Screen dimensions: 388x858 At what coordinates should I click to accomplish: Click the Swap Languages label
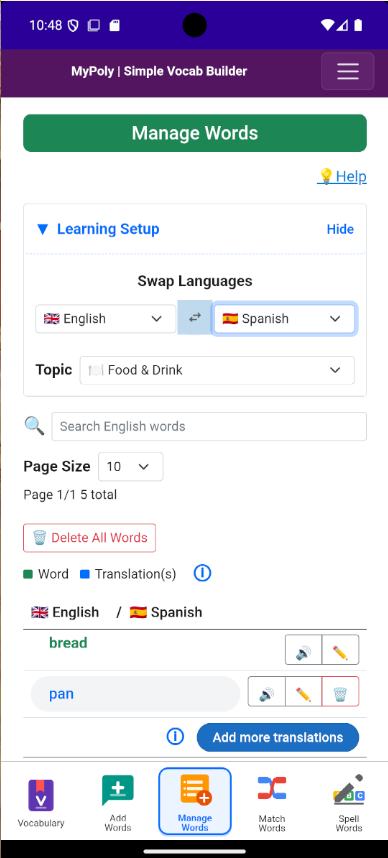tap(195, 281)
